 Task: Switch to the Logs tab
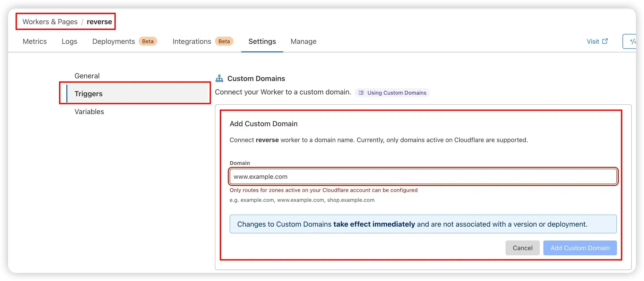click(69, 41)
